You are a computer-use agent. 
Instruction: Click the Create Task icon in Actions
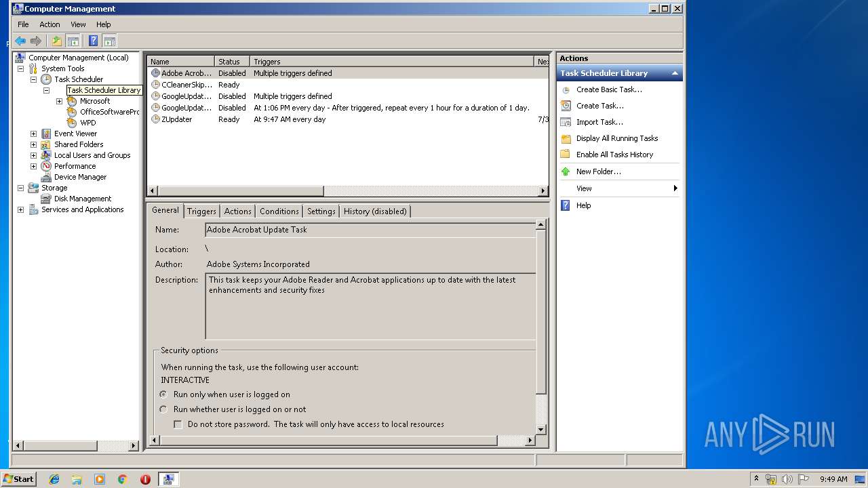[566, 106]
